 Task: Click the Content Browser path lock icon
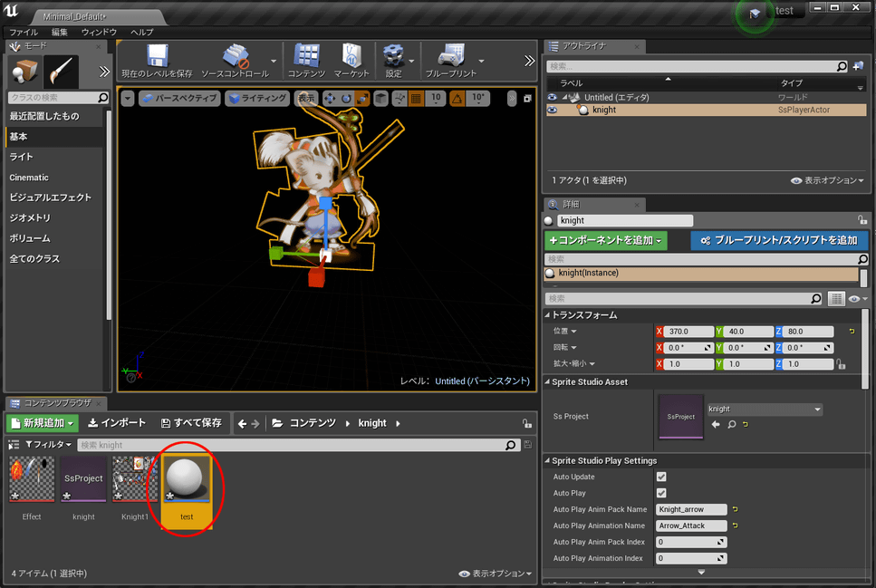point(527,424)
